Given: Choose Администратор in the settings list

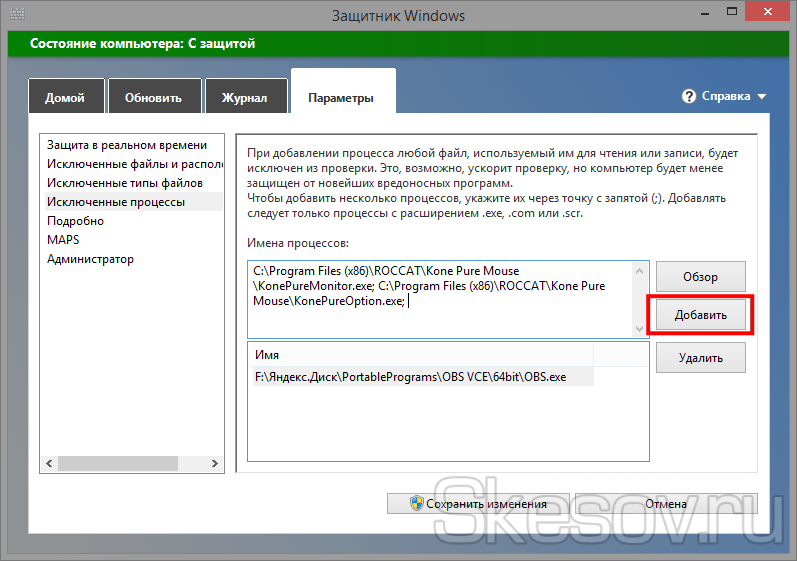Looking at the screenshot, I should click(90, 259).
